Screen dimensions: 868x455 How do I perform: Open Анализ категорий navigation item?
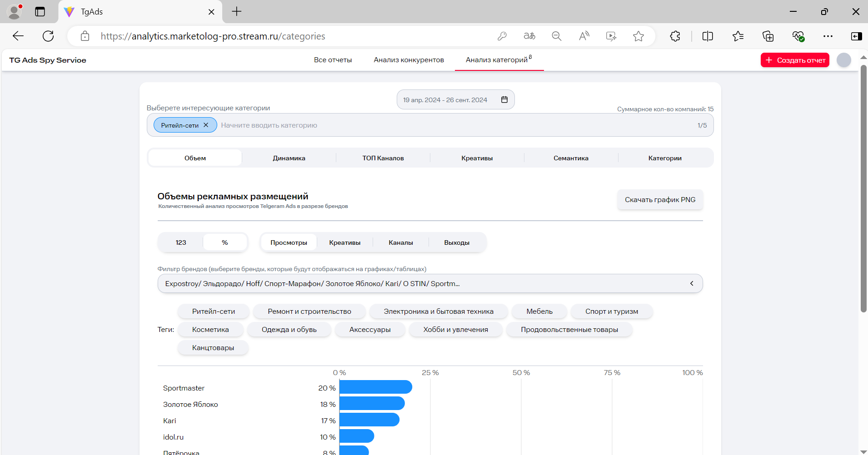(499, 60)
